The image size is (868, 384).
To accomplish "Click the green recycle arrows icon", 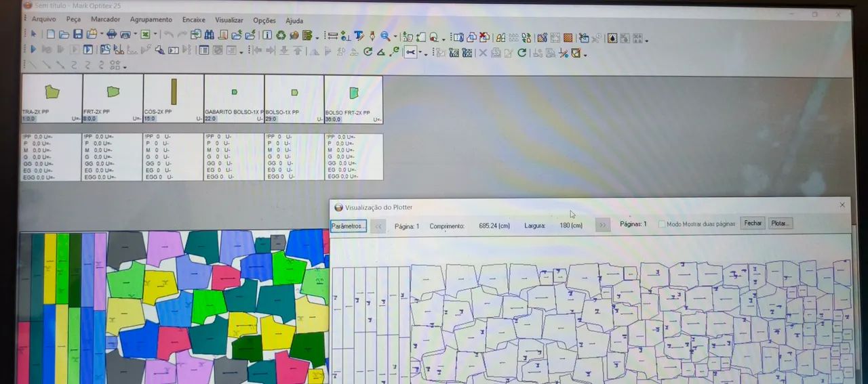I will pos(281,35).
